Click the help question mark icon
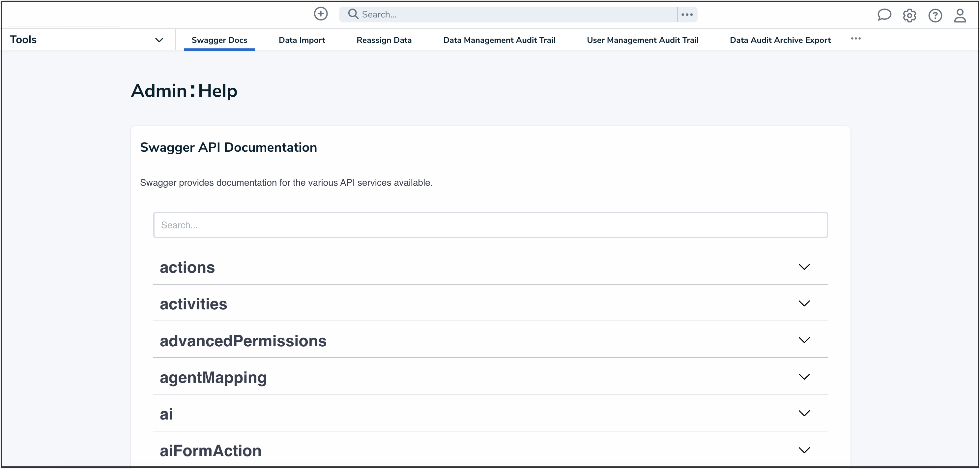 click(935, 16)
